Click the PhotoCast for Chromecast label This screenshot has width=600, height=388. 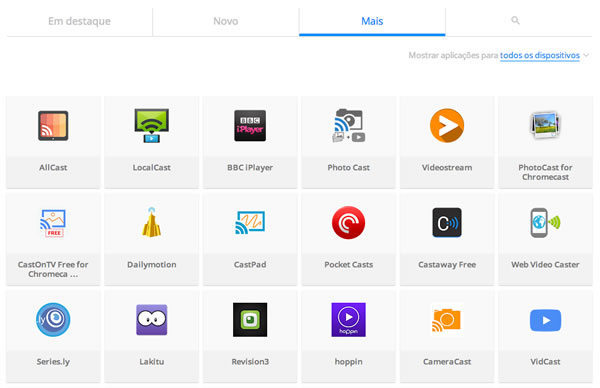click(x=545, y=172)
